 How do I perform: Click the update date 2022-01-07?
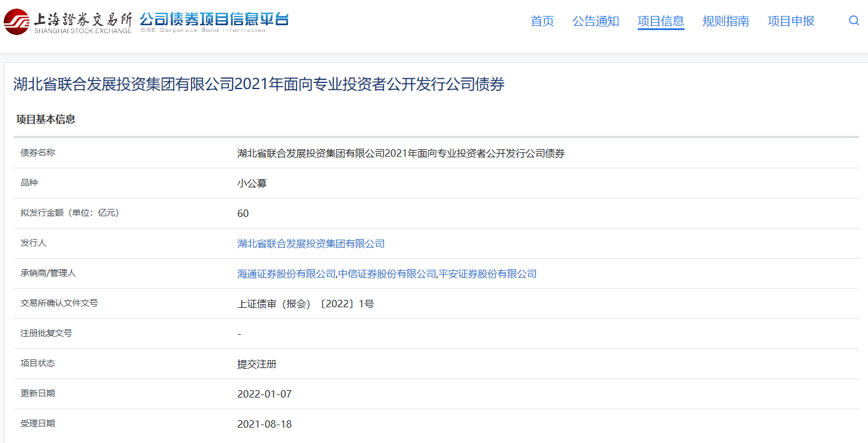(264, 394)
